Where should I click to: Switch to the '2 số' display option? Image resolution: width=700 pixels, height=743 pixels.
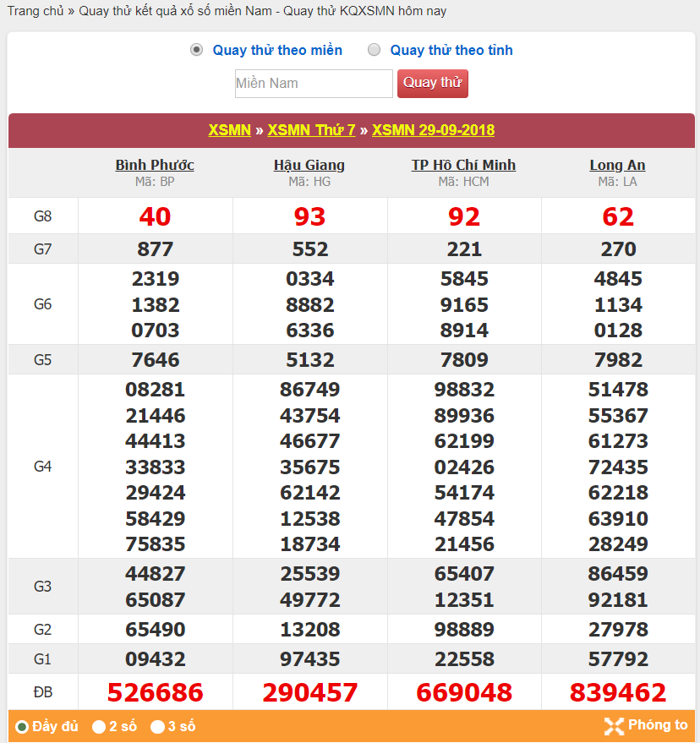(99, 726)
